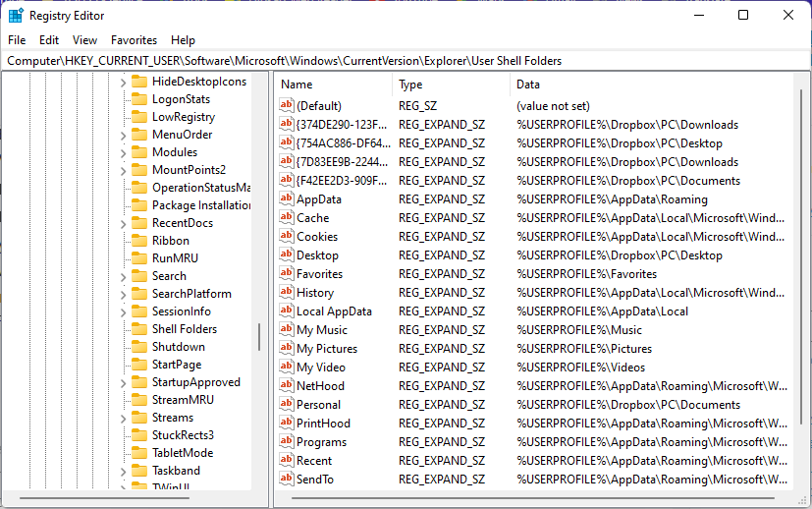812x509 pixels.
Task: Click the string value icon beside AppData
Action: [287, 199]
